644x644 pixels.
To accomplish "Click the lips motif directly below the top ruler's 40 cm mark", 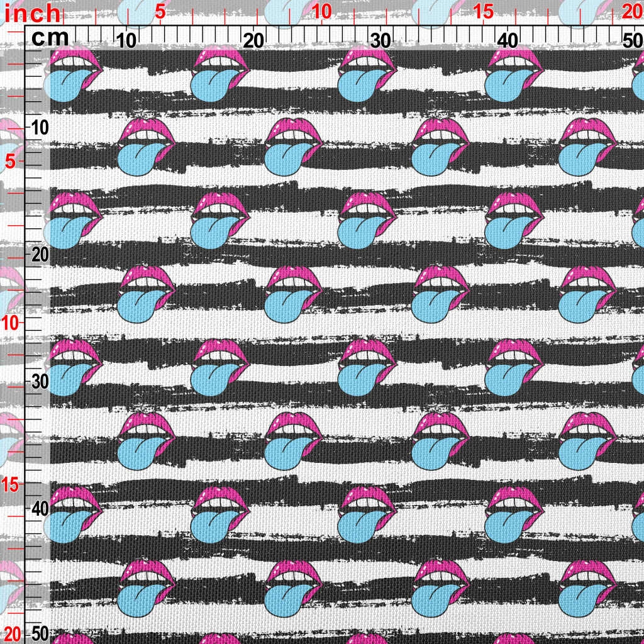I will pyautogui.click(x=513, y=75).
